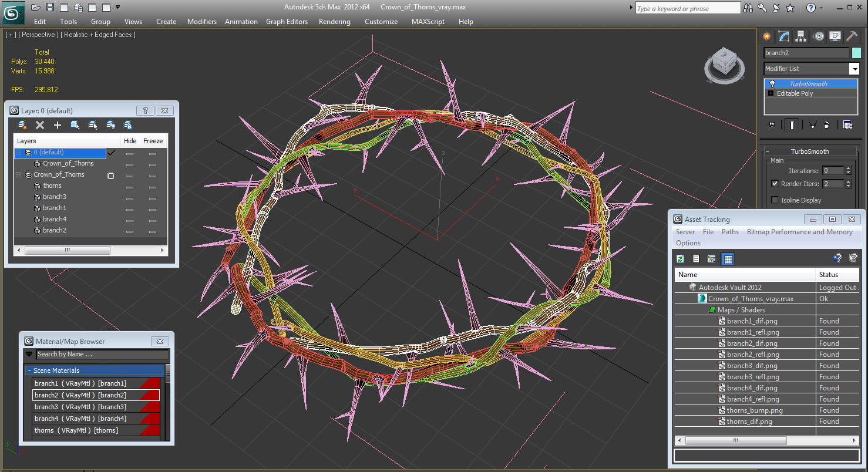Open the Utilities hammer panel tab
This screenshot has width=868, height=472.
coord(852,36)
